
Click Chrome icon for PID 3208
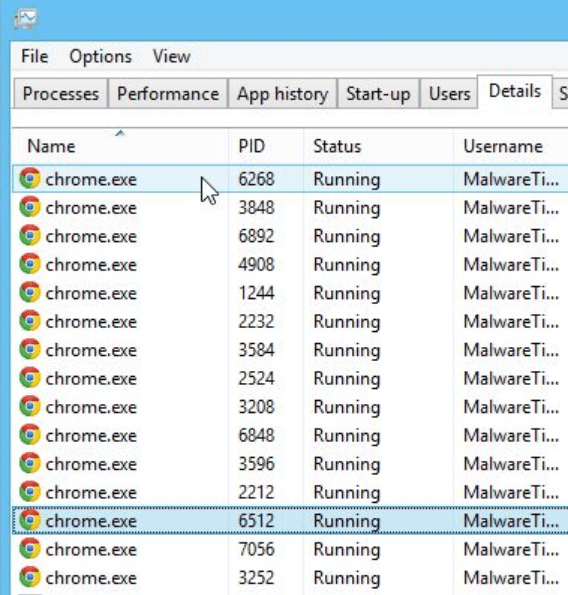[30, 406]
